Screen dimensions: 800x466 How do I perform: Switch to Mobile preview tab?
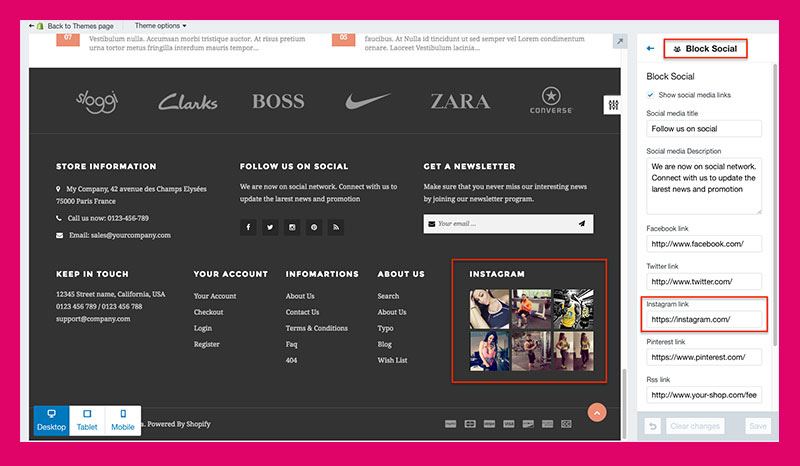tap(123, 420)
